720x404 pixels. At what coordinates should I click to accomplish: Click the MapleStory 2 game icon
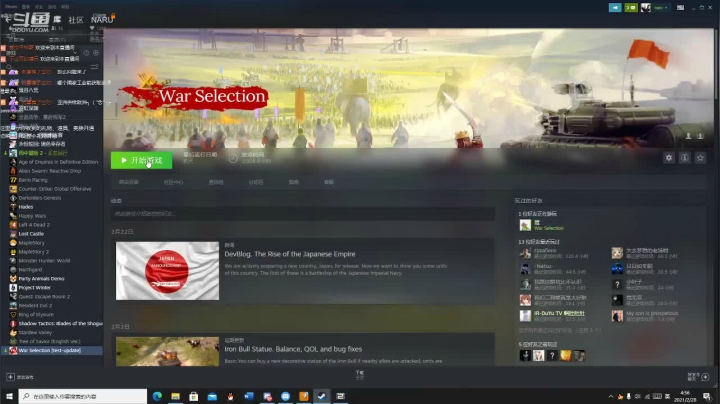pyautogui.click(x=13, y=252)
